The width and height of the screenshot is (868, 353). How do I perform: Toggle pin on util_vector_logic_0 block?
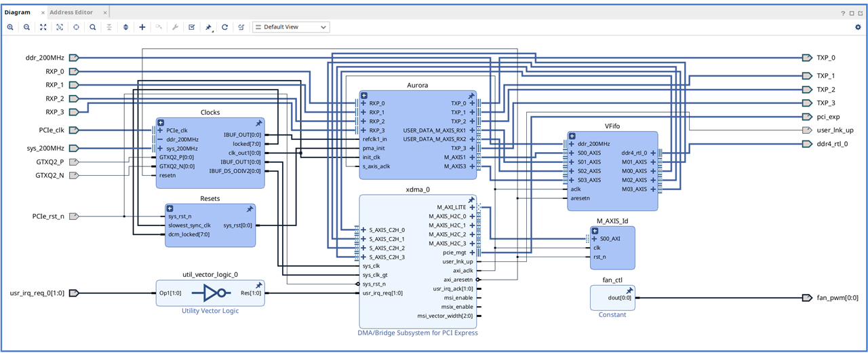258,286
